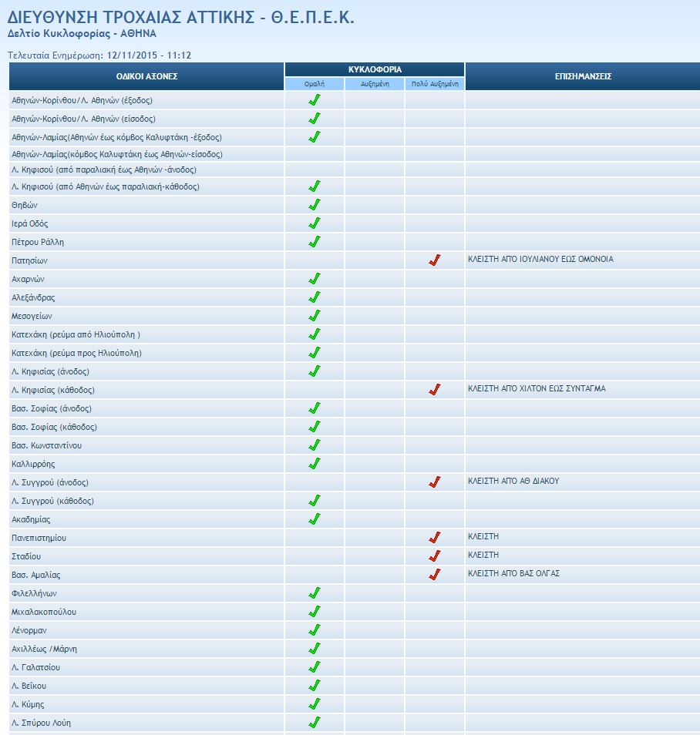
Task: Click the Ομαλή column header
Action: click(x=314, y=83)
